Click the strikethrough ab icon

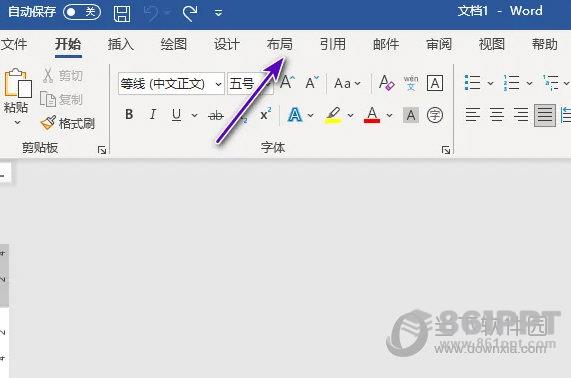(216, 115)
